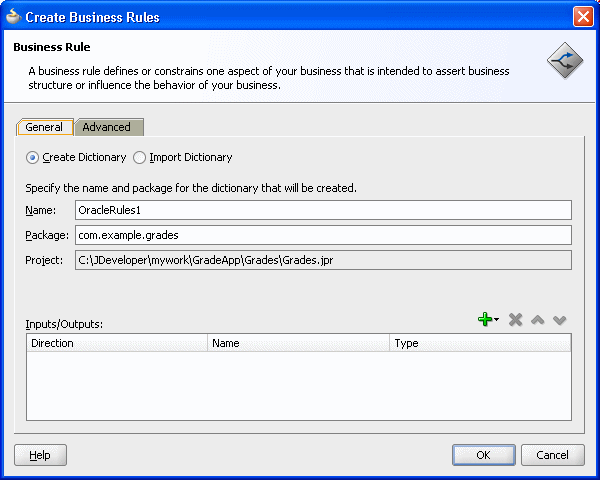Screen dimensions: 600x480
Task: Click the gray X delete input/output icon
Action: (515, 320)
